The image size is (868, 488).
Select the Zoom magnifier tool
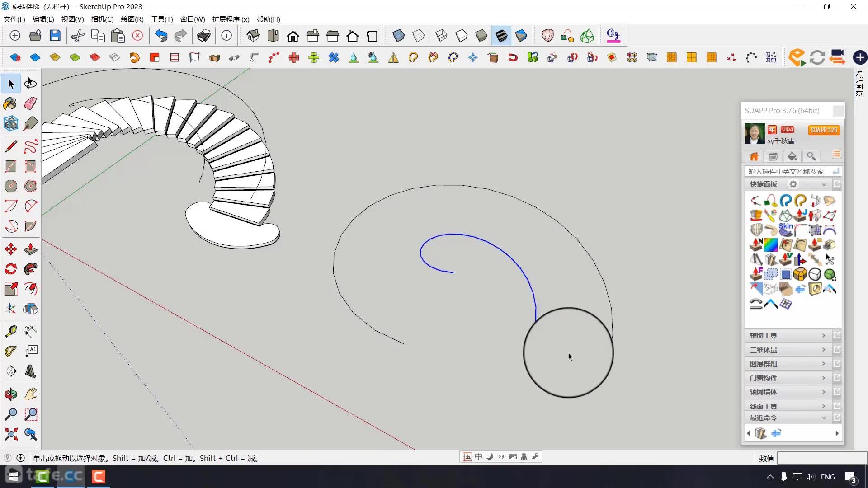[x=10, y=414]
